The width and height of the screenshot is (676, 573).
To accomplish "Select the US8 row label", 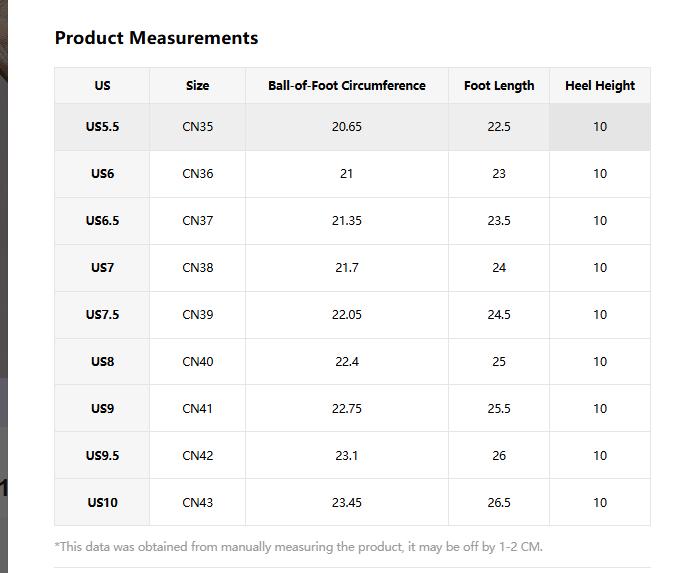I will point(102,362).
